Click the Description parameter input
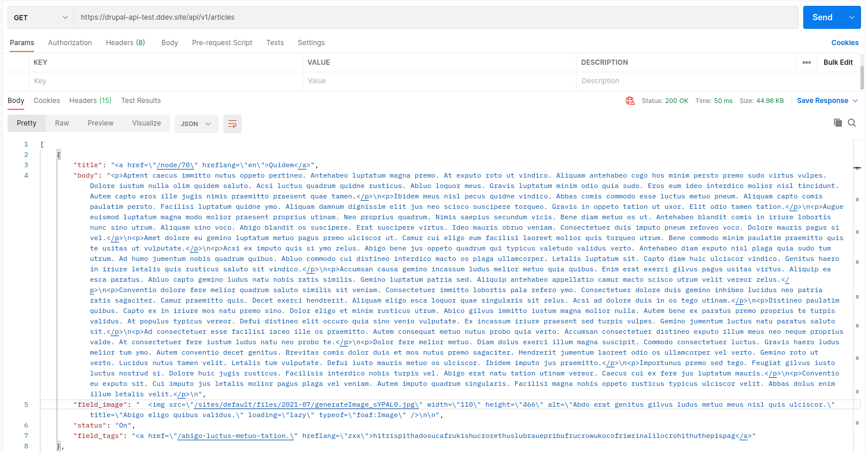Image resolution: width=868 pixels, height=453 pixels. [718, 81]
